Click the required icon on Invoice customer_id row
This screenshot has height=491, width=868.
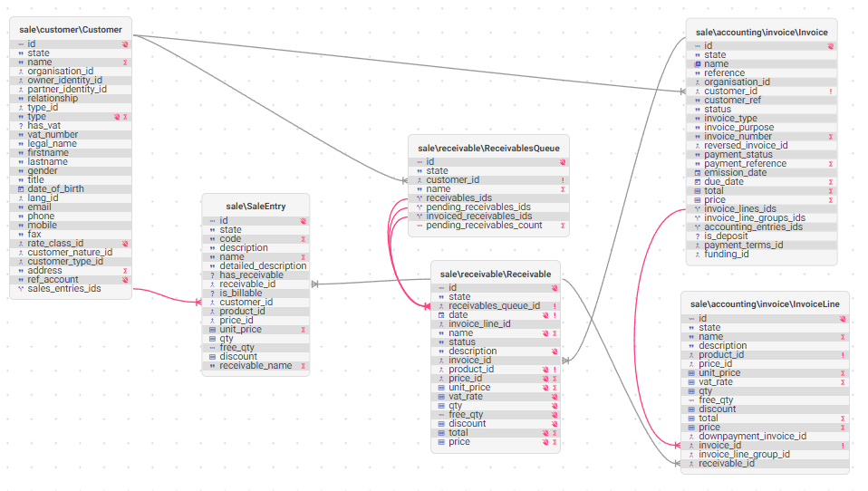pos(830,91)
